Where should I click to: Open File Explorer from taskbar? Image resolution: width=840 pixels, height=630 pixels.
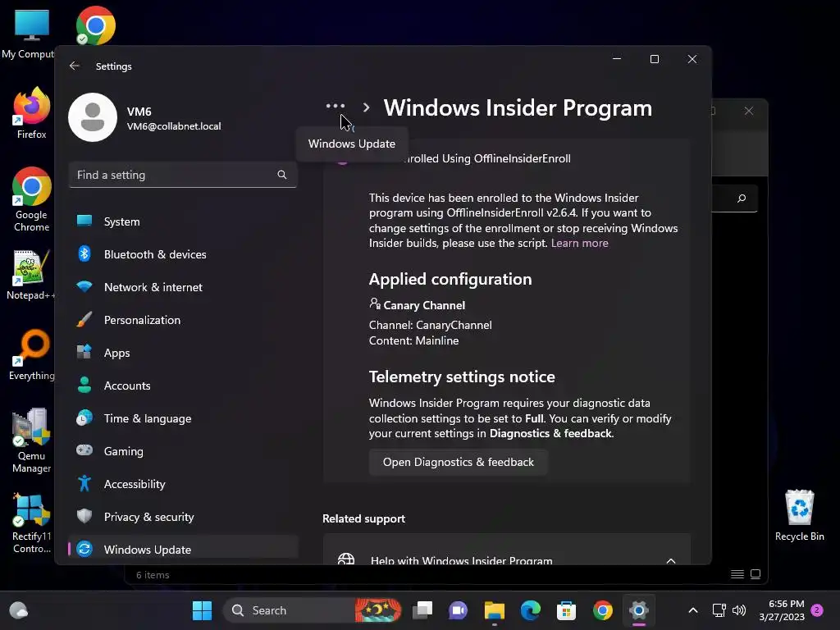tap(494, 610)
